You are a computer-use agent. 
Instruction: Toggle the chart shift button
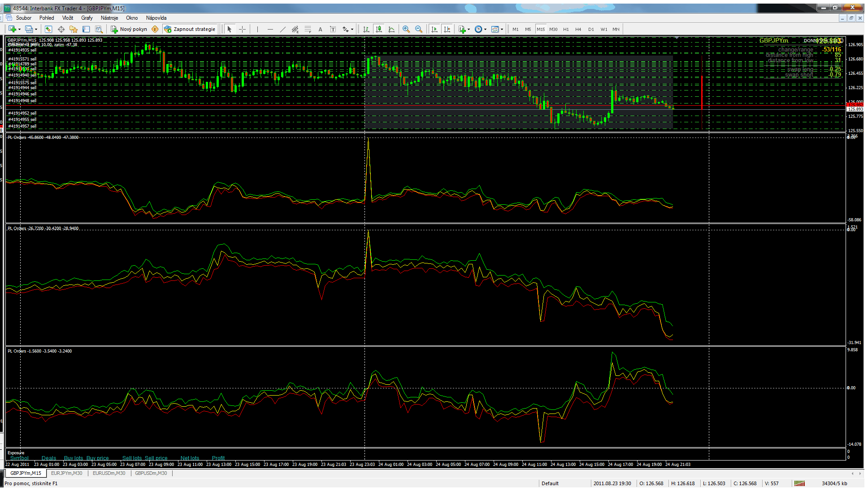(447, 29)
